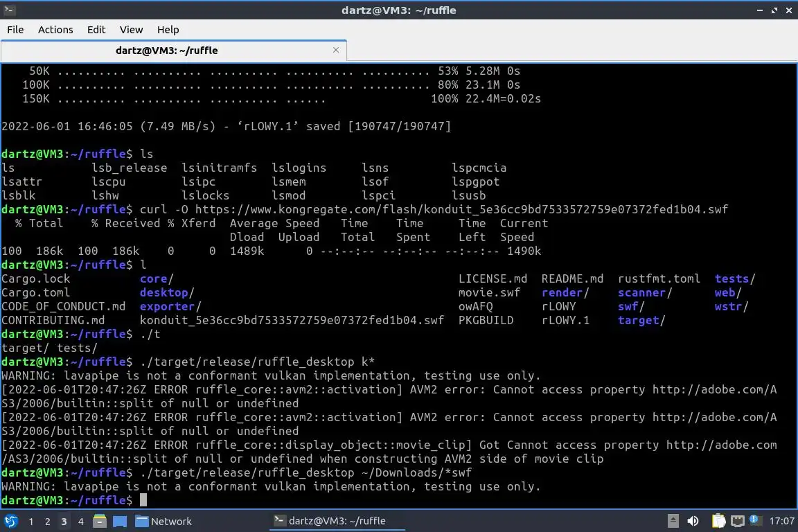Open the Edit menu
798x532 pixels.
96,30
